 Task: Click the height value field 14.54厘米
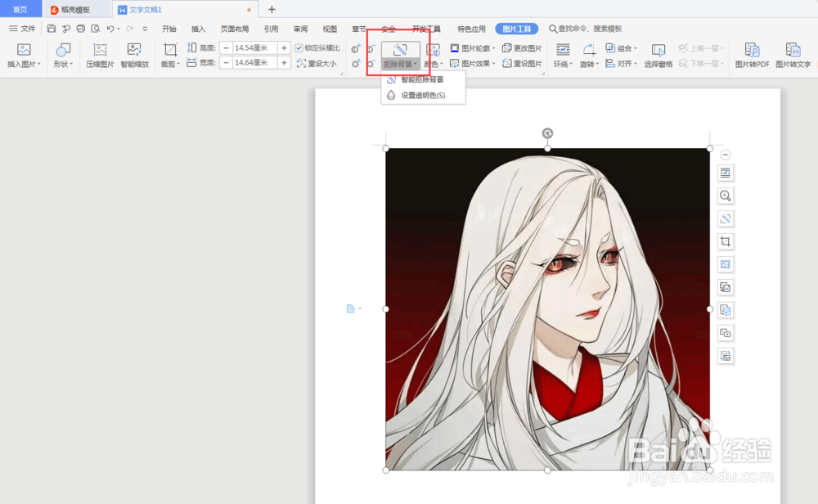(254, 48)
